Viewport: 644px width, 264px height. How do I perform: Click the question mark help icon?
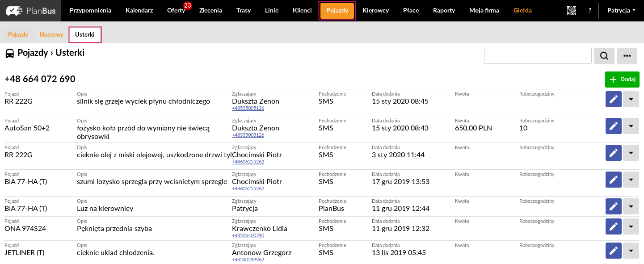tap(590, 10)
